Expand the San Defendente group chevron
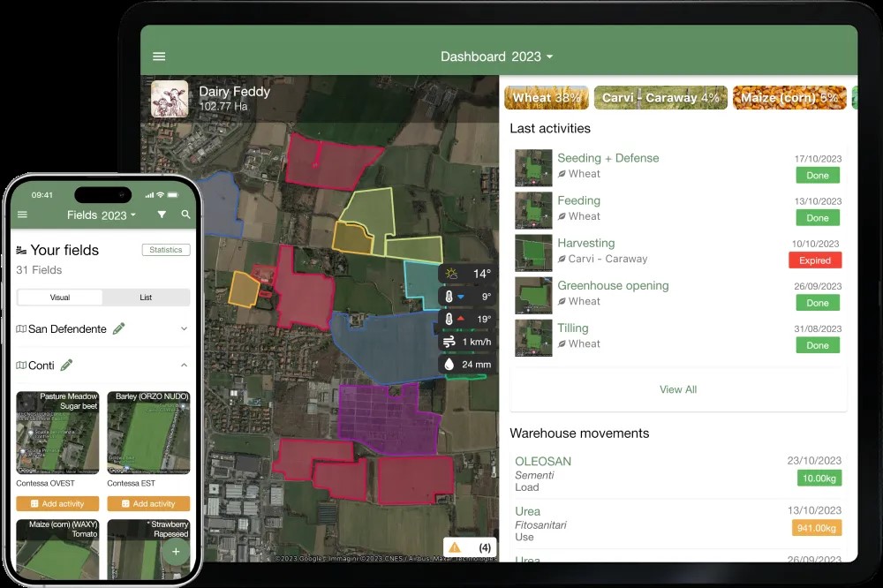Image resolution: width=883 pixels, height=588 pixels. [184, 328]
